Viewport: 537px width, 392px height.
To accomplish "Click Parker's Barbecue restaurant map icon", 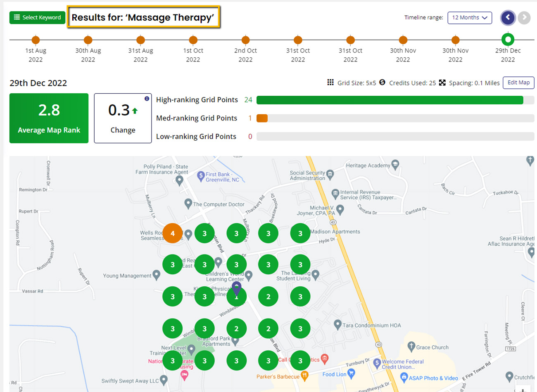I will pos(304,375).
